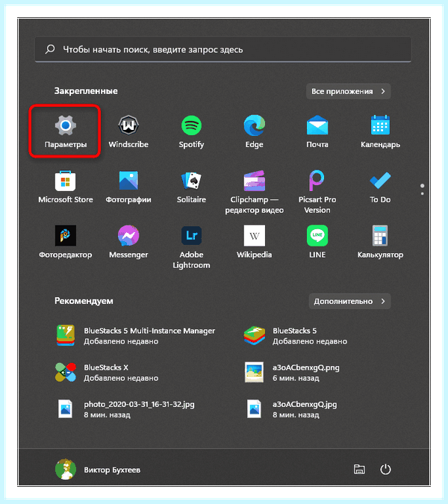Screen dimensions: 448x504
Task: Open the Почта mail app
Action: (317, 131)
